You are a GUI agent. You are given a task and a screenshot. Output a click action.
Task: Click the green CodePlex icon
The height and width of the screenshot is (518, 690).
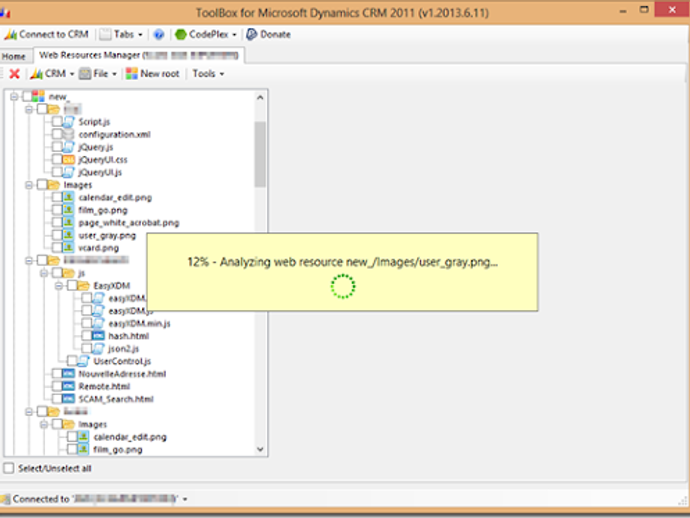coord(180,34)
